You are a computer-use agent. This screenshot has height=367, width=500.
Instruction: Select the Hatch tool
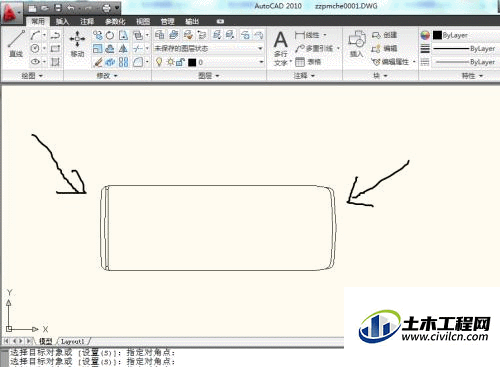[55, 62]
